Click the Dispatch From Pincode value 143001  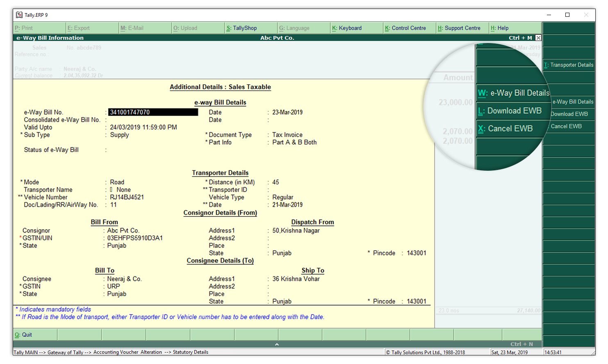[x=417, y=253]
